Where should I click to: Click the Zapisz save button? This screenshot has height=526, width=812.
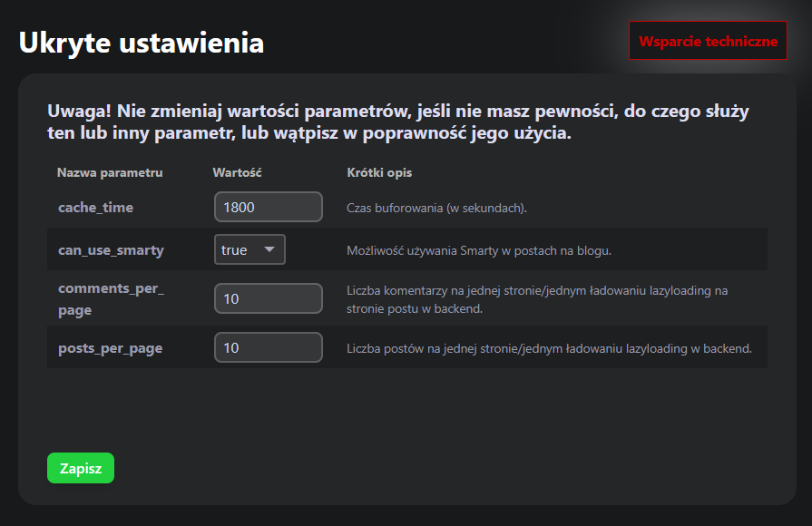click(x=80, y=468)
